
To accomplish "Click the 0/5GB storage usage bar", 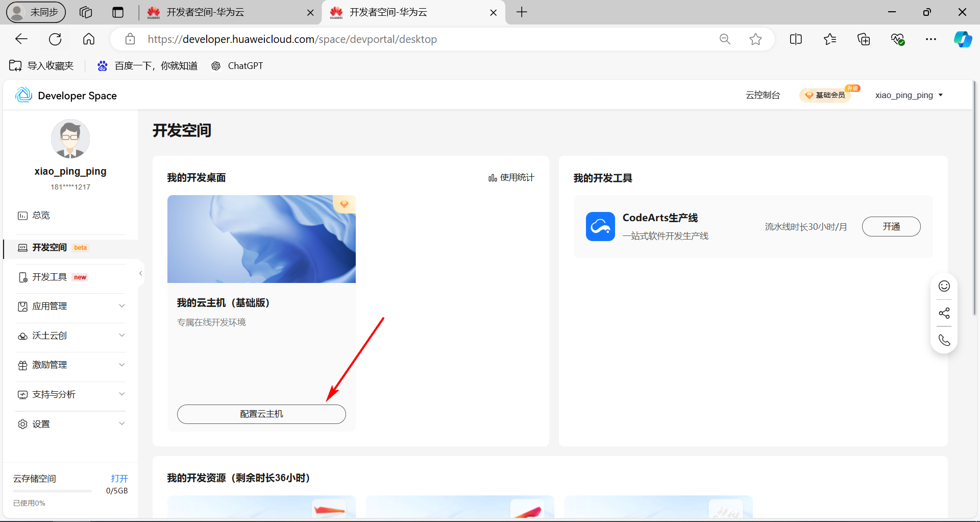I will (52, 491).
